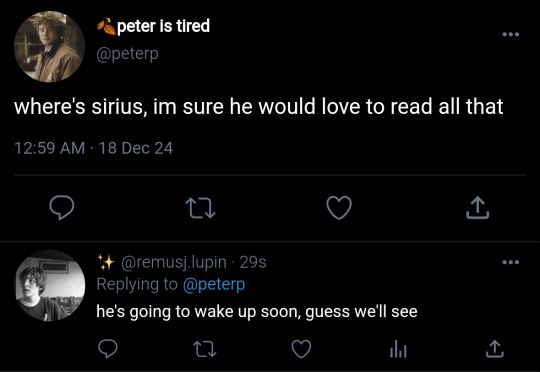Open more options for peter's tweet
Viewport: 540px width, 372px height.
(511, 34)
